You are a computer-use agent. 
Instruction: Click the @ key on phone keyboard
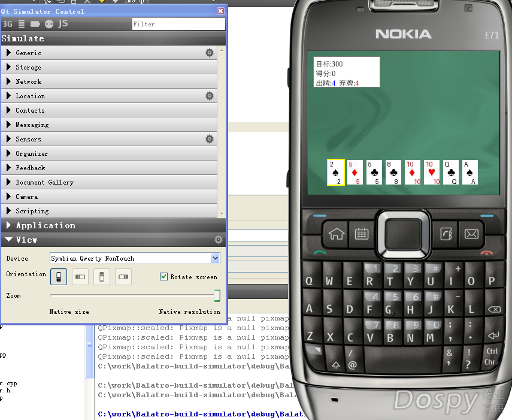click(352, 360)
